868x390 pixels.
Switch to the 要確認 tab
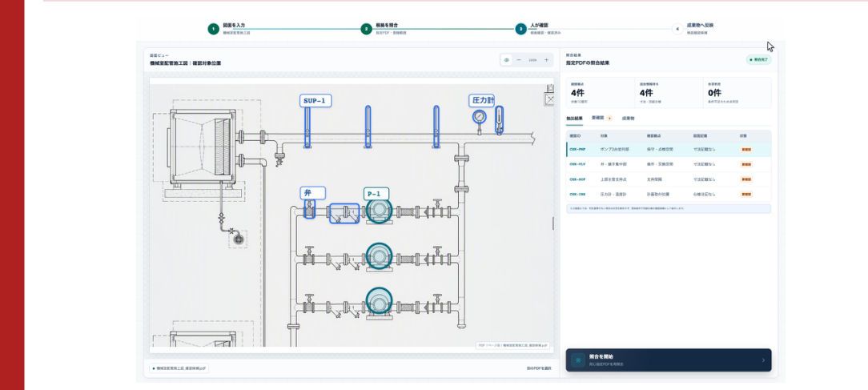[x=601, y=119]
